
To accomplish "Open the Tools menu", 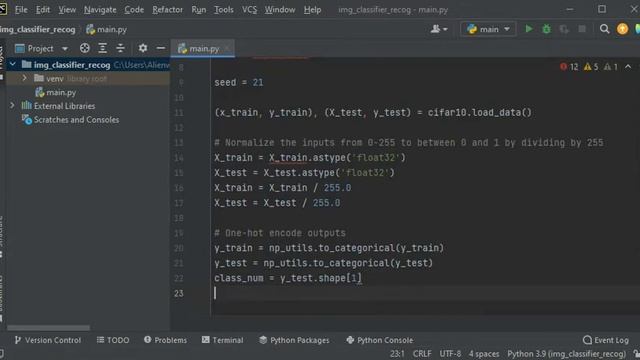I will [224, 9].
